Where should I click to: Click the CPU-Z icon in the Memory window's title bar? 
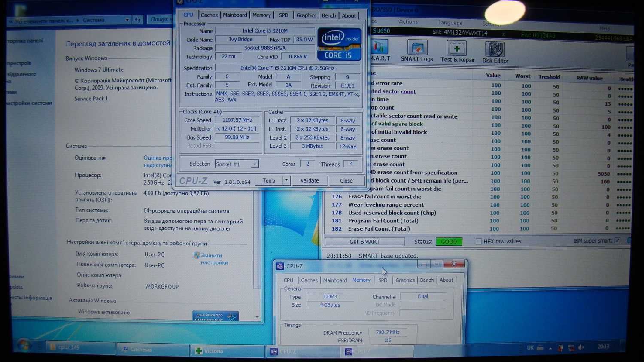[x=280, y=266]
